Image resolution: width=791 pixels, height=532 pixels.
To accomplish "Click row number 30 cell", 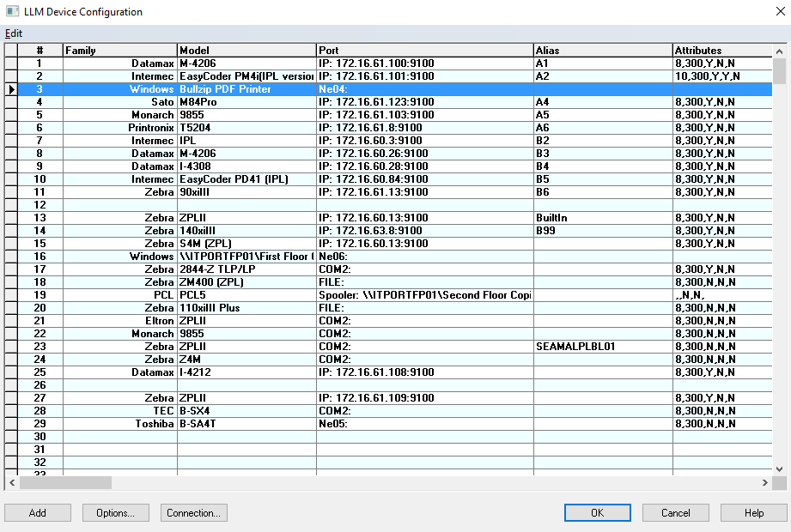I will [x=40, y=437].
